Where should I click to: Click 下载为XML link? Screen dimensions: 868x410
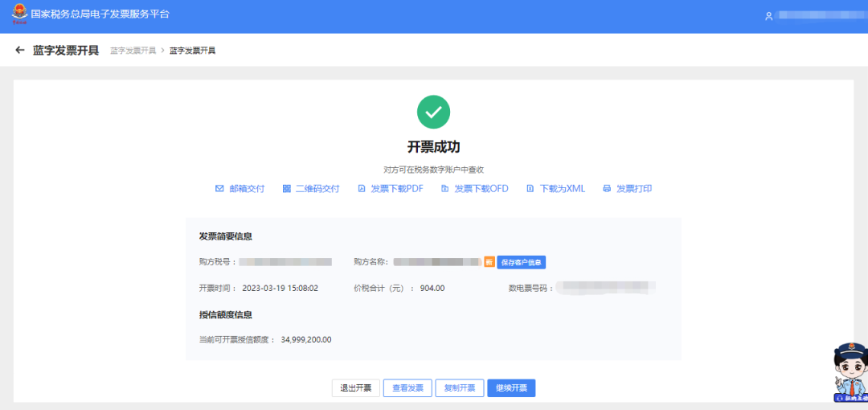click(x=563, y=188)
